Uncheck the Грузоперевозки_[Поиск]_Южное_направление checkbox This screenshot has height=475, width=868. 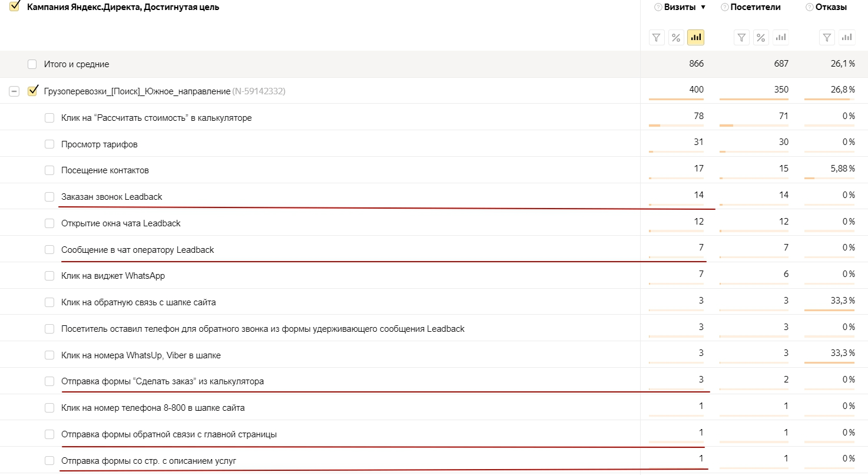point(32,91)
